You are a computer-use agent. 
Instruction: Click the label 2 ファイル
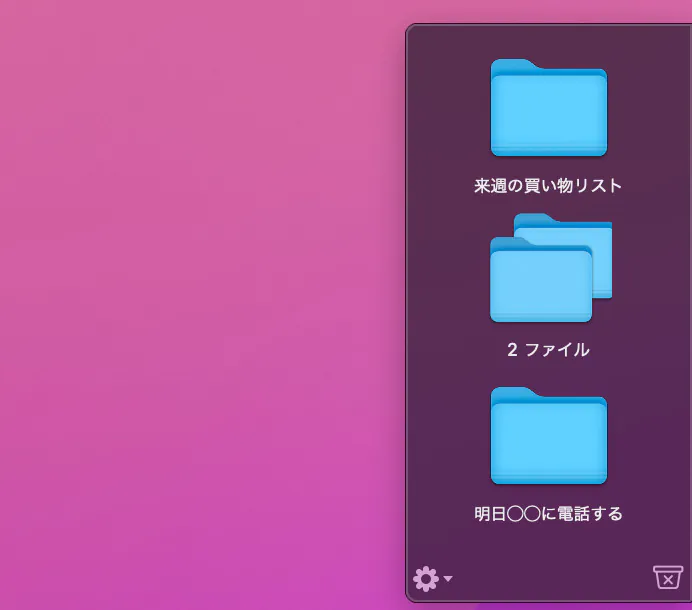pyautogui.click(x=548, y=350)
